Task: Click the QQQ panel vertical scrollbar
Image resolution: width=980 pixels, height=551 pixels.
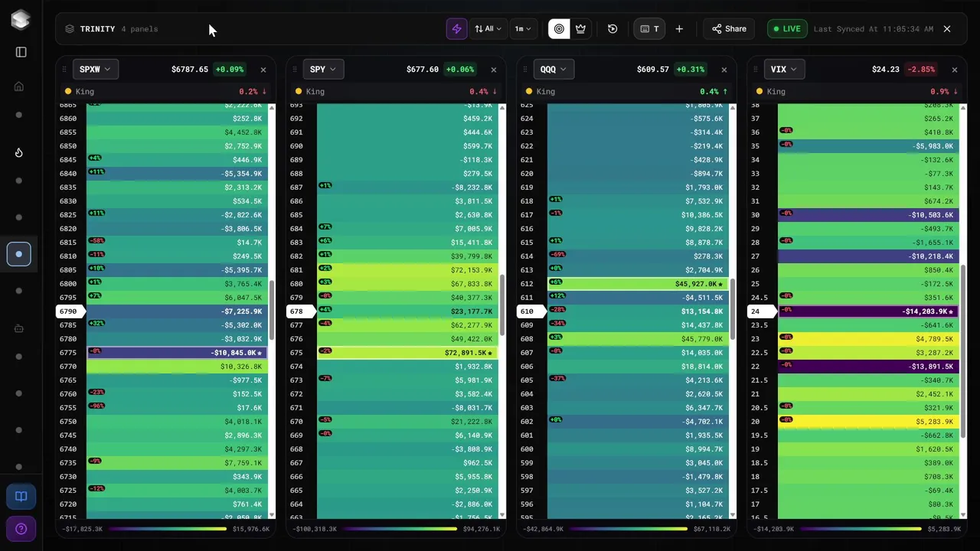Action: [733, 309]
